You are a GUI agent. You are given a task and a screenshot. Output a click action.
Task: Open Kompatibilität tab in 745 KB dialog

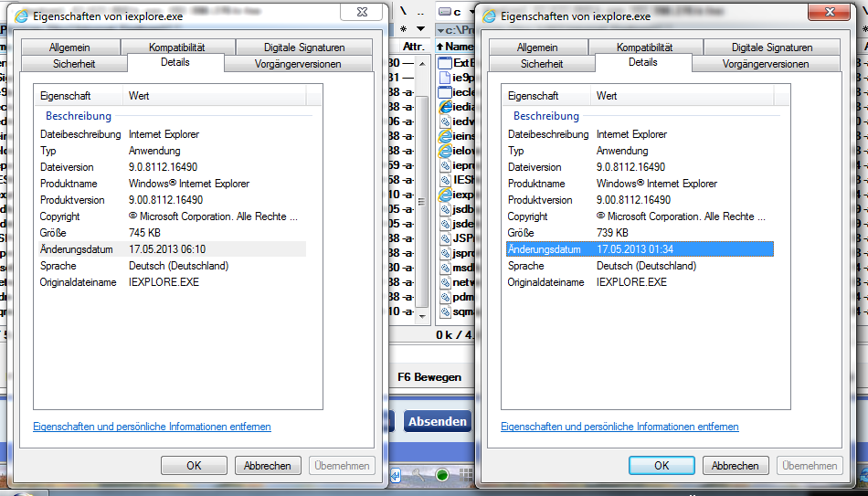click(x=177, y=47)
